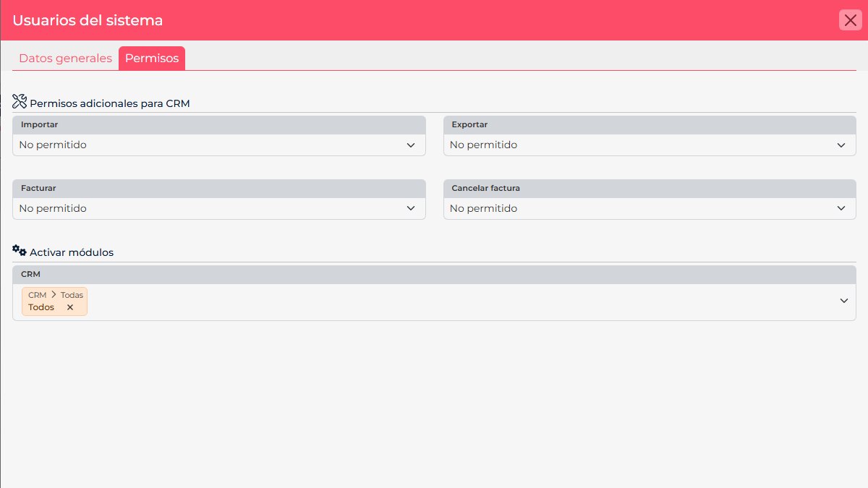
Task: Click the Usuarios del sistema title
Action: pos(88,20)
